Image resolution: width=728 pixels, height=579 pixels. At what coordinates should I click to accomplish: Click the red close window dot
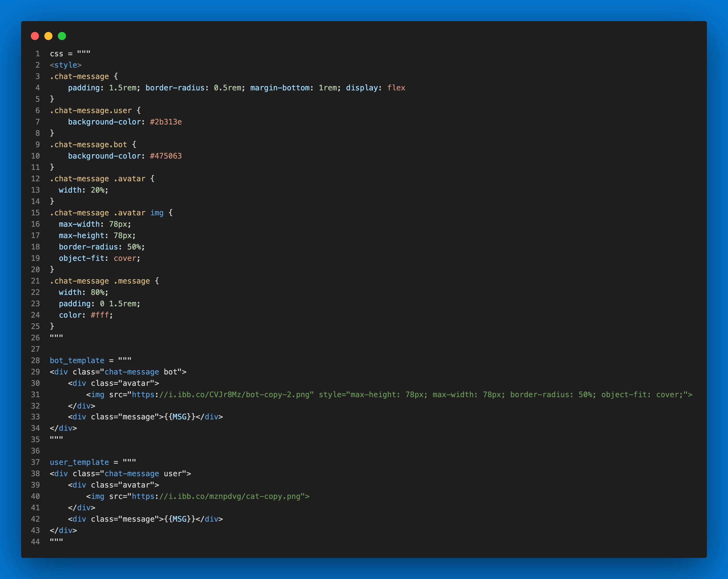[35, 36]
